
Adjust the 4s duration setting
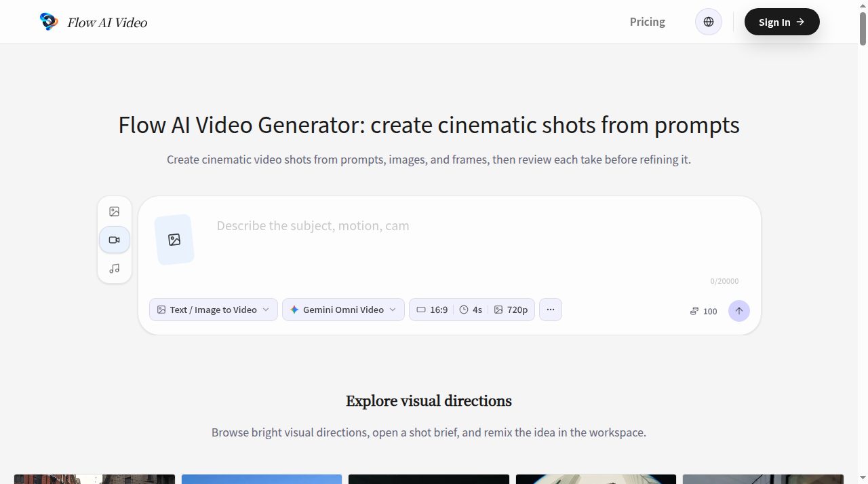coord(471,310)
